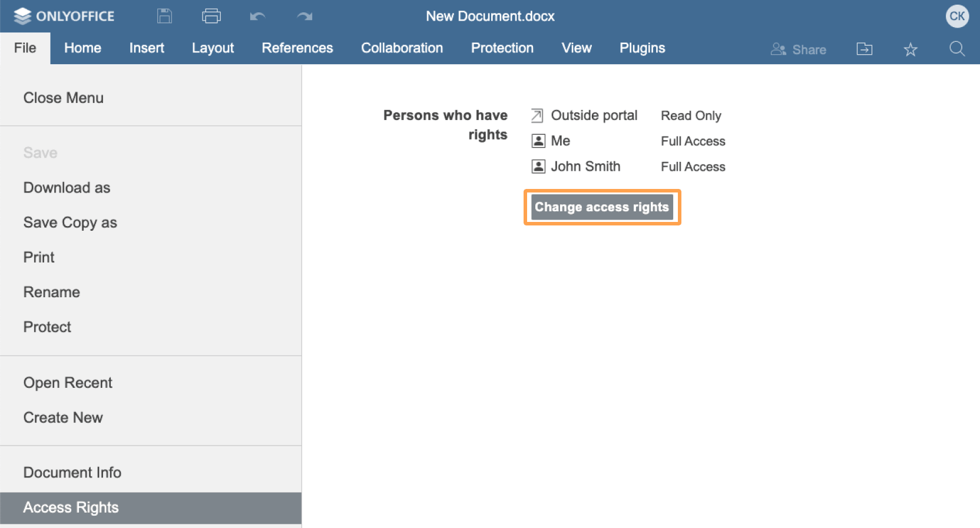
Task: Mark document as favorite with star icon
Action: [911, 49]
